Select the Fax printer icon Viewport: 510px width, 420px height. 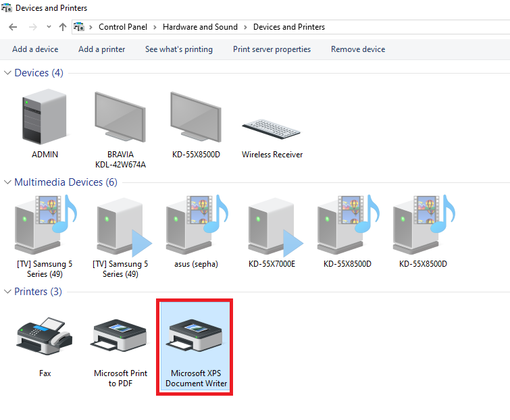pos(45,336)
